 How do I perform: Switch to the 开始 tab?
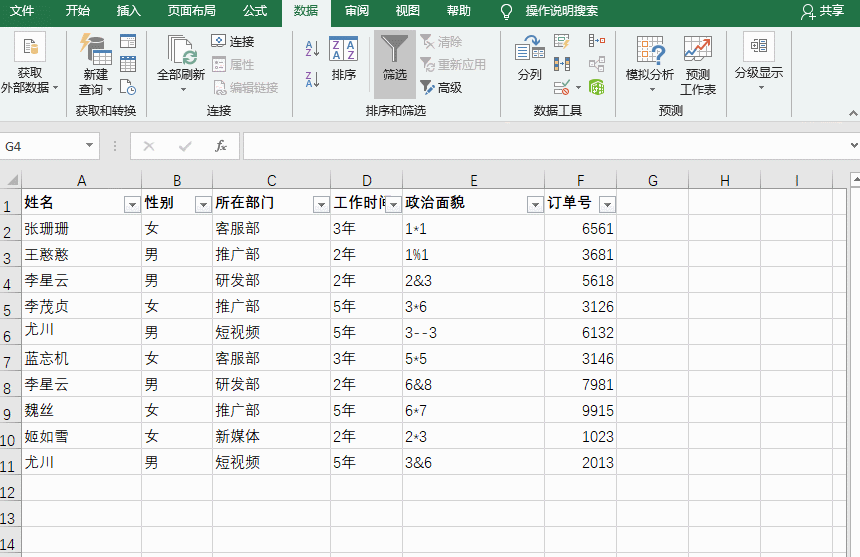coord(77,11)
